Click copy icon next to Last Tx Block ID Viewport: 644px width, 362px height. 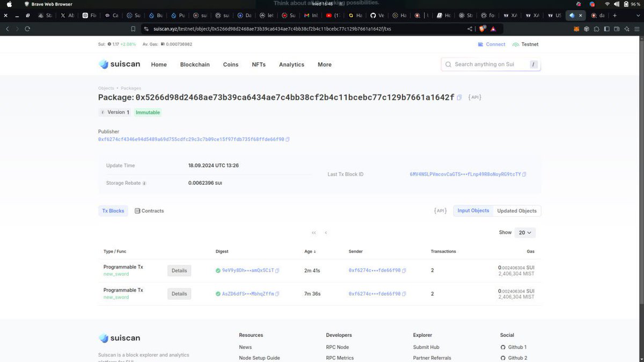pyautogui.click(x=524, y=174)
